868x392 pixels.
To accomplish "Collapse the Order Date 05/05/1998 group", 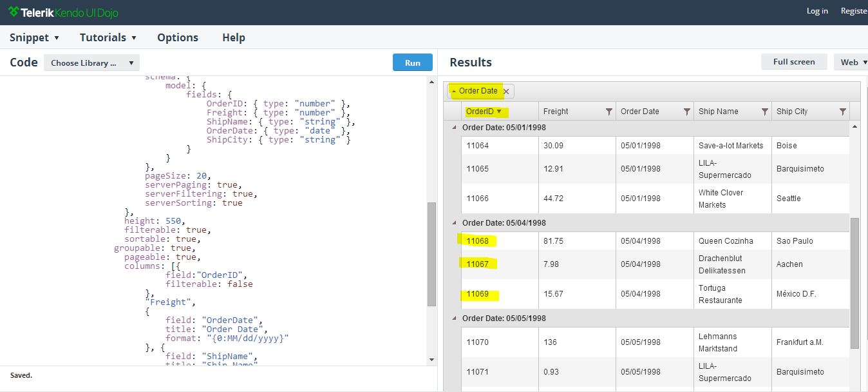I will pyautogui.click(x=454, y=318).
